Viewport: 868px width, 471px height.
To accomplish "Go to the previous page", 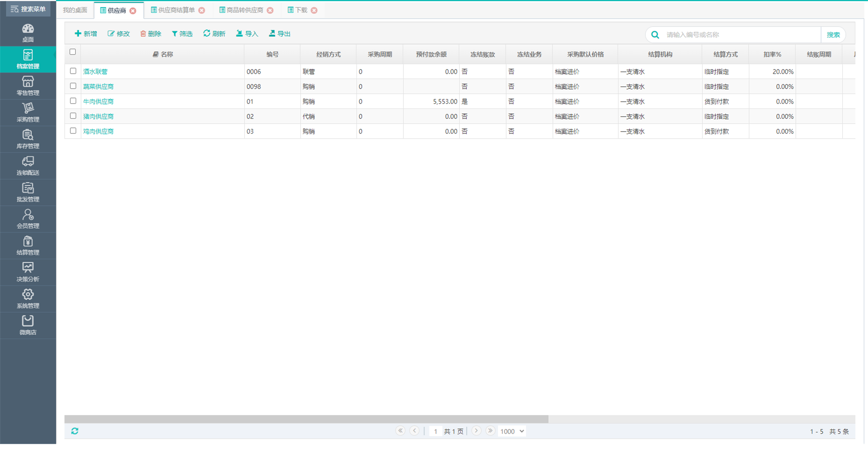I will coord(415,431).
